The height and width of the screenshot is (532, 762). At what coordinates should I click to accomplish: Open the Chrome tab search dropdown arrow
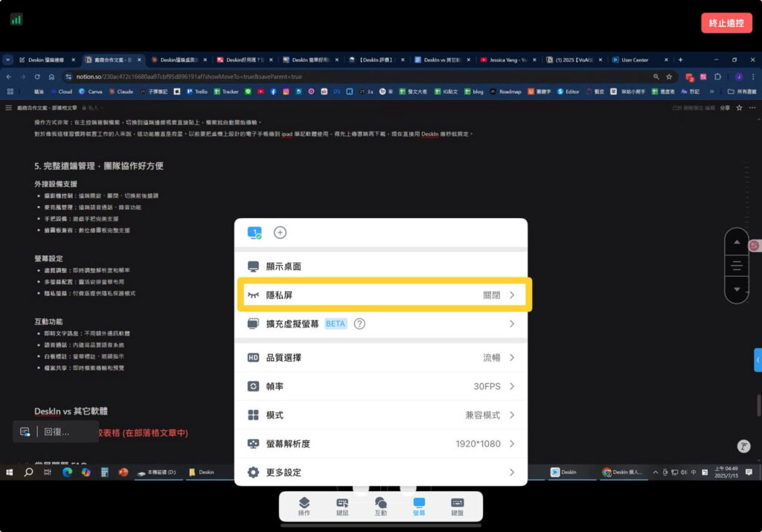7,60
